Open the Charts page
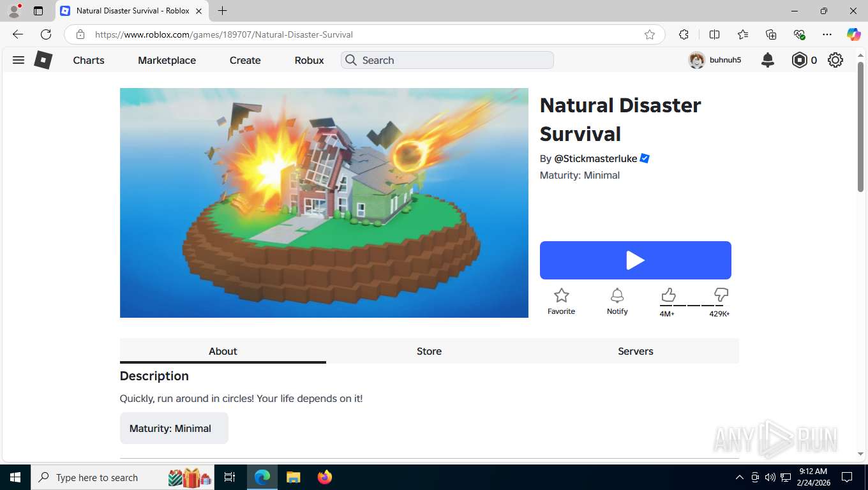 (89, 60)
